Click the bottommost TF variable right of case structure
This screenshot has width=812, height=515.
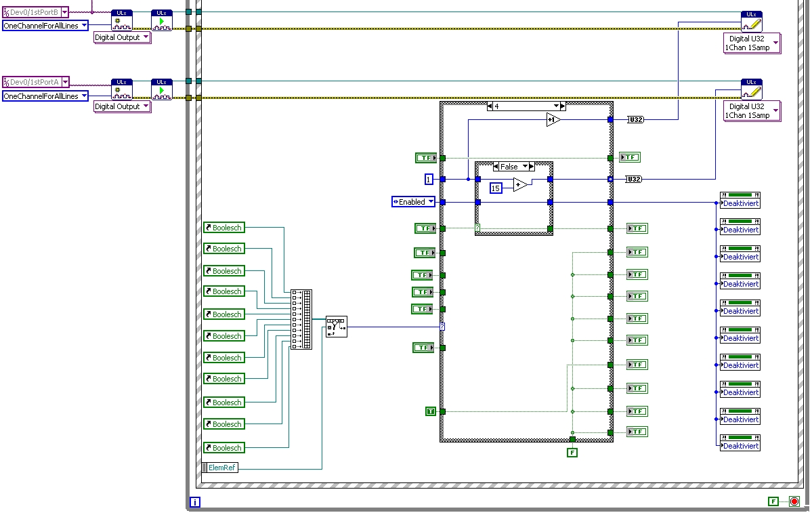[x=637, y=432]
